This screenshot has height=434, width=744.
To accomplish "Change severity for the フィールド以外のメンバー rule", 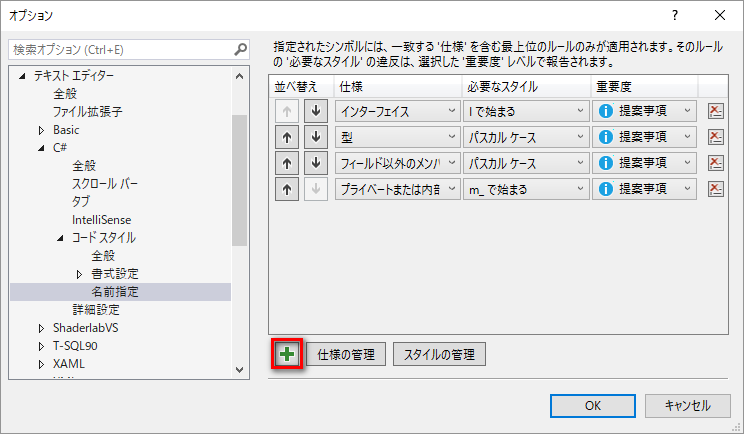I will pyautogui.click(x=644, y=163).
